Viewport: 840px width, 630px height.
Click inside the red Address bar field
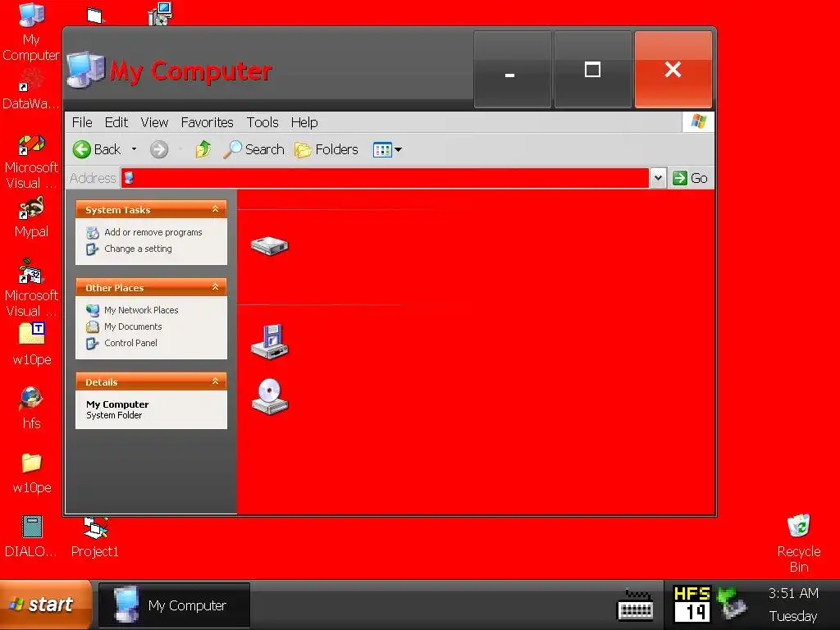pyautogui.click(x=385, y=178)
